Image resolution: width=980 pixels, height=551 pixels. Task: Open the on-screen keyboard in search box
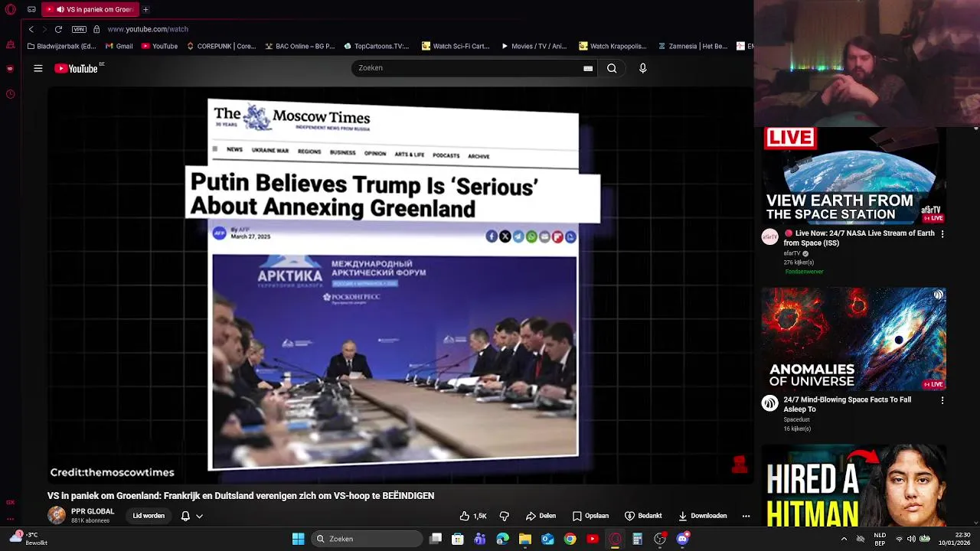[588, 68]
